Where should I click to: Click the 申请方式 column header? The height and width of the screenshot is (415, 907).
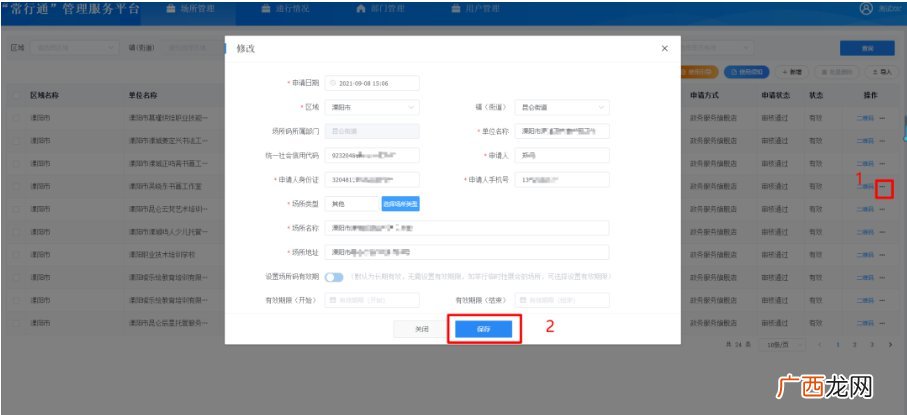pos(704,95)
